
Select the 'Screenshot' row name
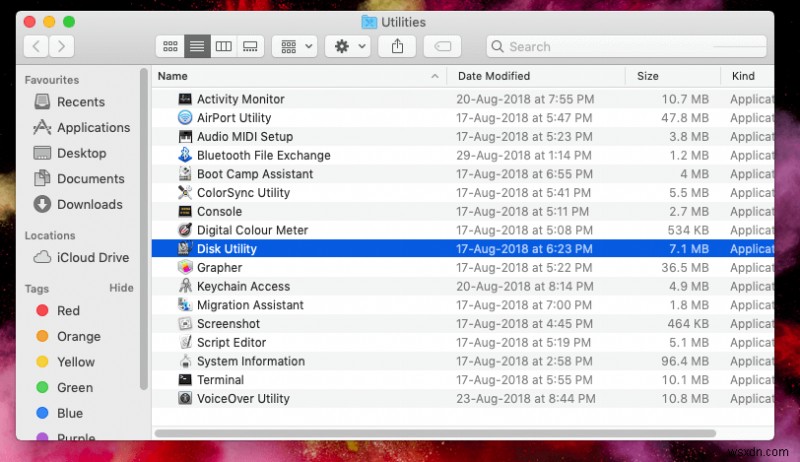coord(228,324)
